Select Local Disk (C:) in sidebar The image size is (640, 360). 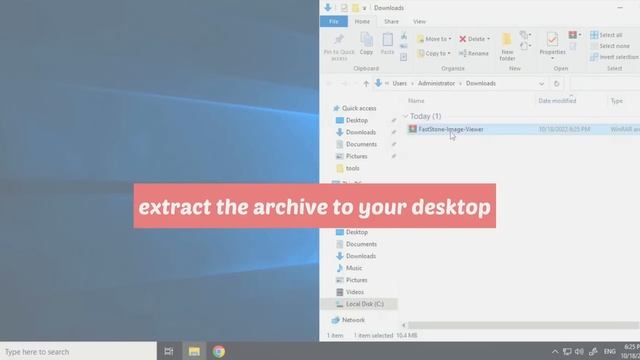(x=360, y=304)
